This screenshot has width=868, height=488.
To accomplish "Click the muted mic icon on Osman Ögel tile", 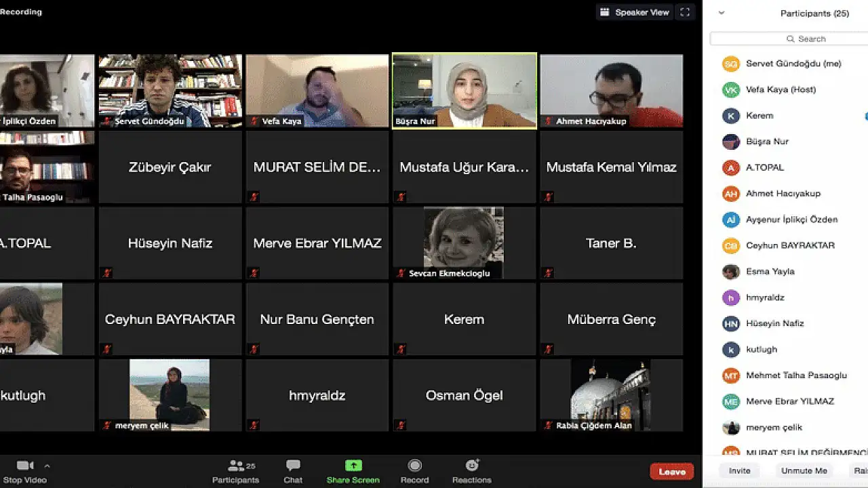I will coord(401,426).
